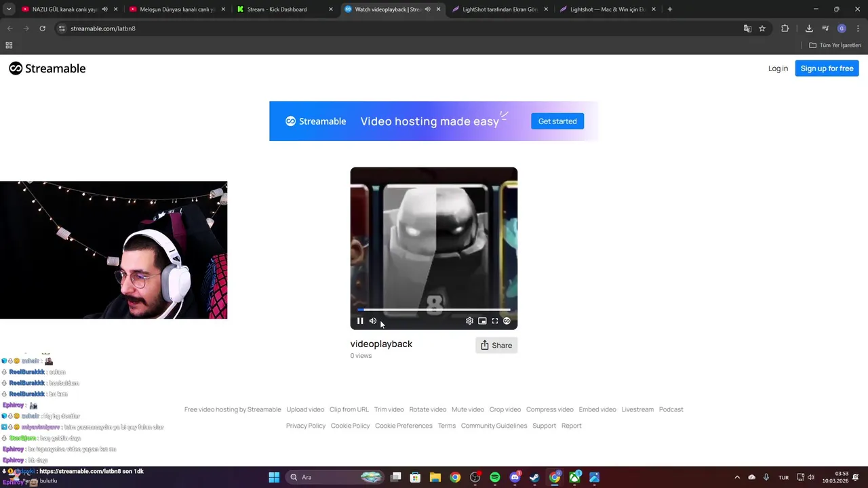The image size is (868, 488).
Task: Click the microphone icon in system tray
Action: point(766,477)
